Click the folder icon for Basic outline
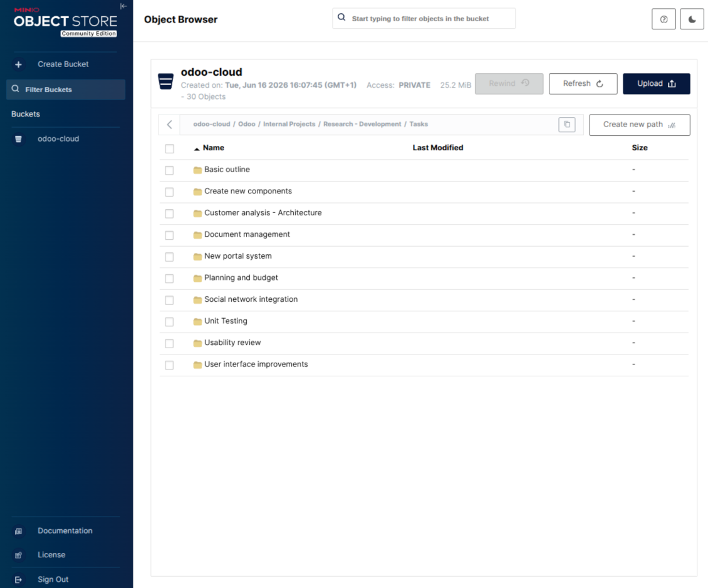The image size is (708, 588). (x=197, y=170)
